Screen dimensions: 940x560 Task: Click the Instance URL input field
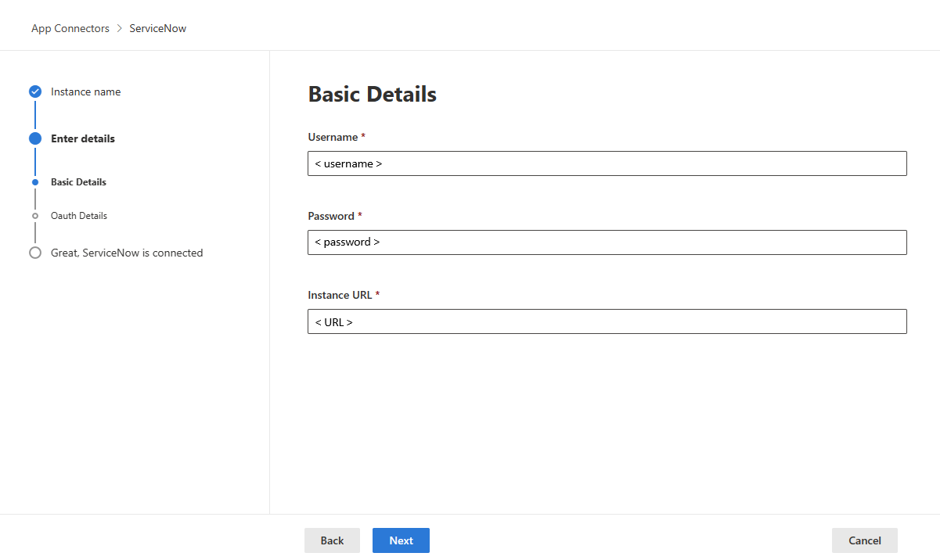coord(607,321)
